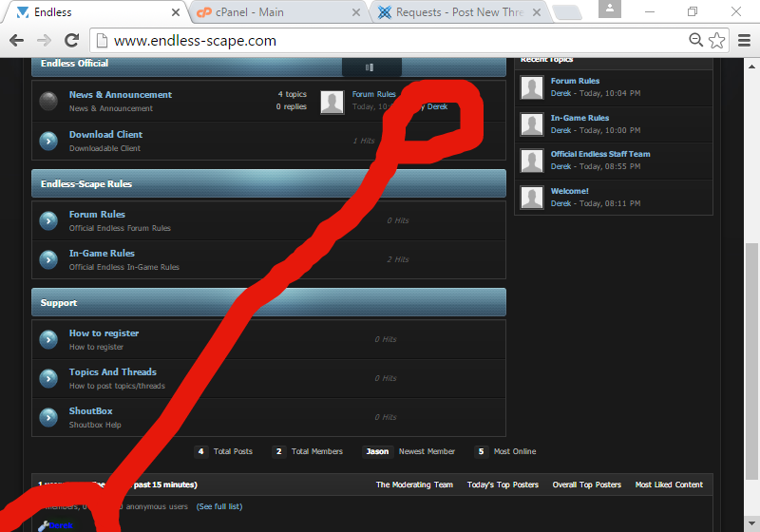Open the How to register support link
Image resolution: width=760 pixels, height=532 pixels.
(x=104, y=333)
